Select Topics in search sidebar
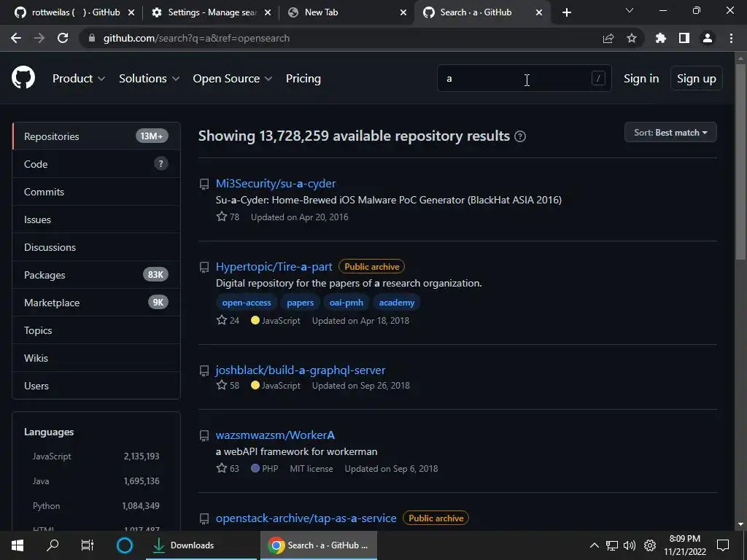The width and height of the screenshot is (747, 560). 96,330
